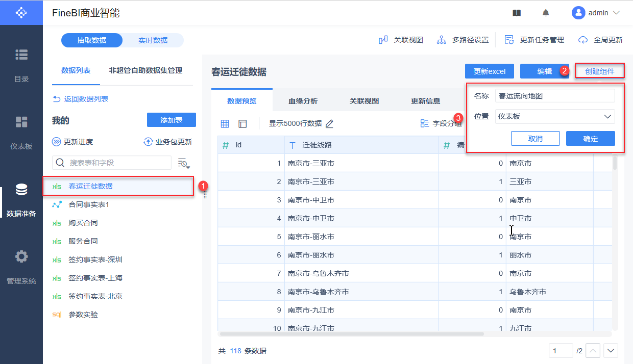
Task: Select the 春运迁徙数据 table
Action: [x=118, y=186]
